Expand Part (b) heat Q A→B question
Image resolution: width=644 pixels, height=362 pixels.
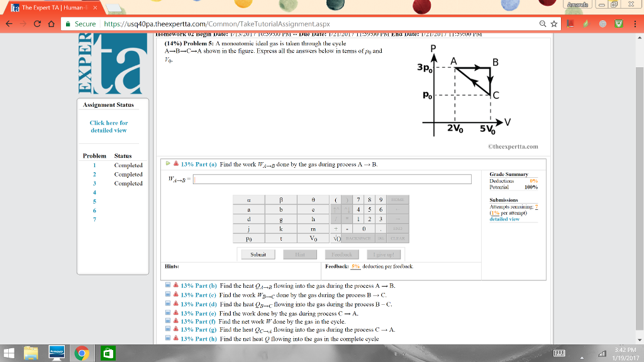pos(169,285)
